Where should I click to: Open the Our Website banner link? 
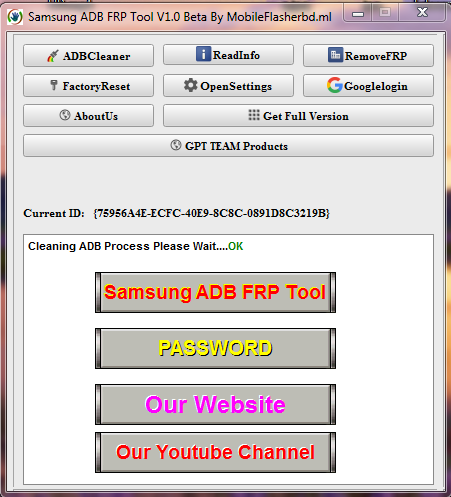(x=215, y=404)
